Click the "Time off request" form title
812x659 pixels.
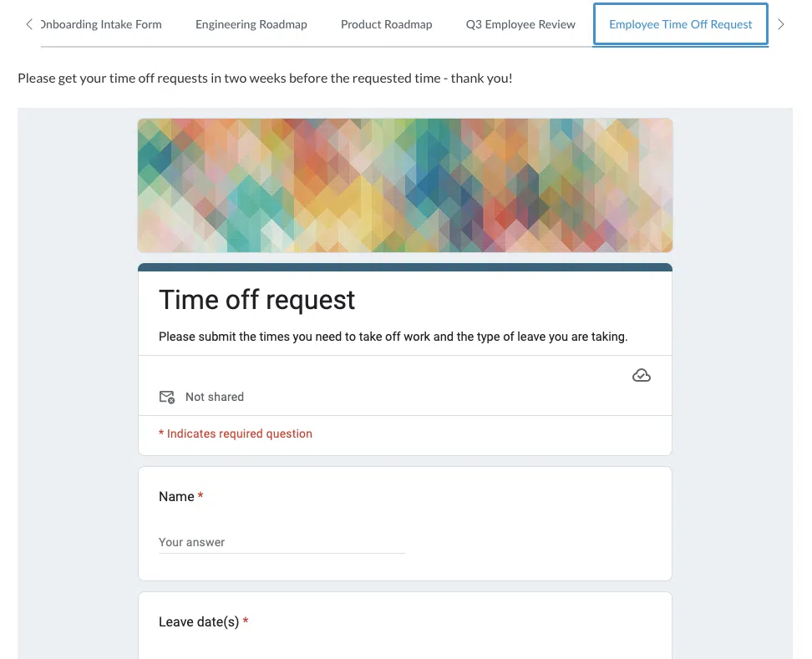[x=256, y=300]
